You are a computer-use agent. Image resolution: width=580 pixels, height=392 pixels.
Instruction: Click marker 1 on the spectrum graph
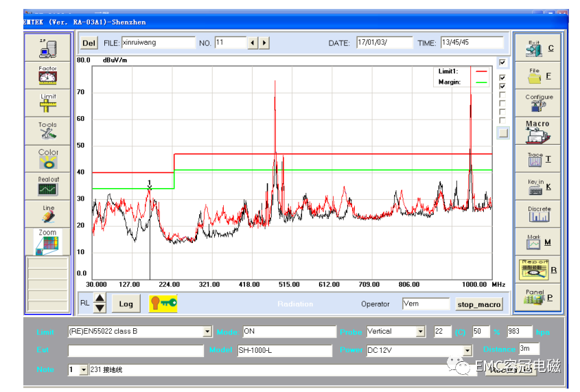click(x=150, y=185)
